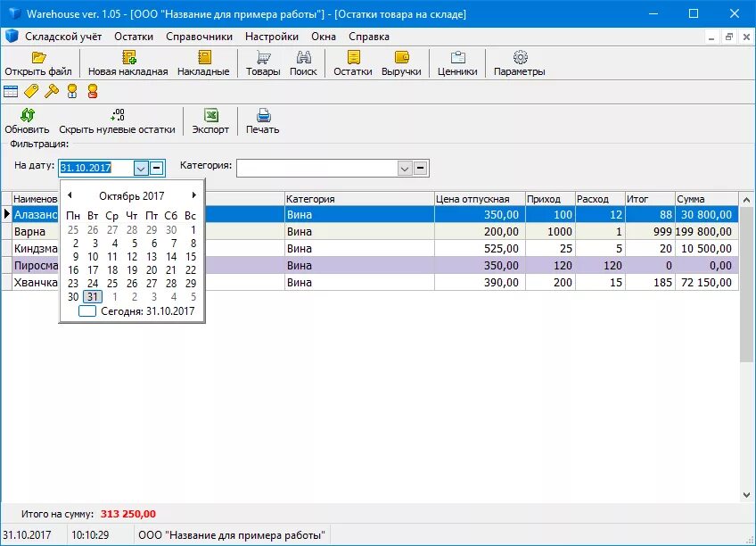
Task: Print the report with 'Печать'
Action: 263,121
